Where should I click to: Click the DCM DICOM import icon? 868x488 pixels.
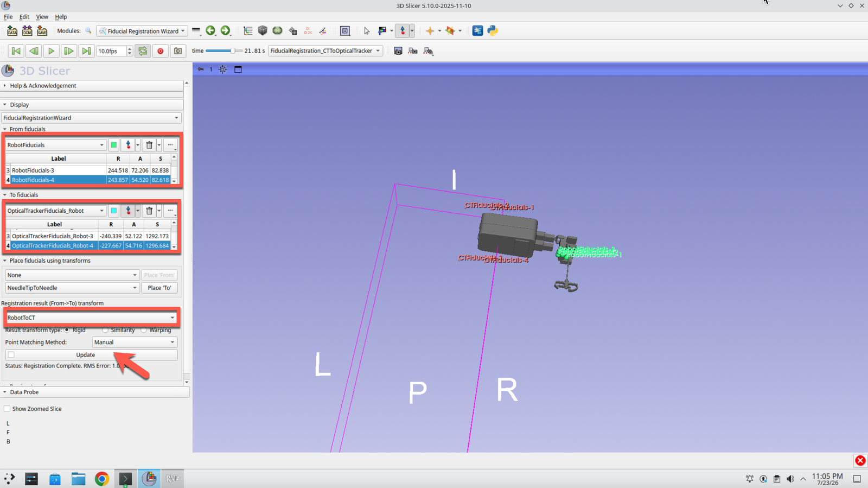(x=27, y=31)
